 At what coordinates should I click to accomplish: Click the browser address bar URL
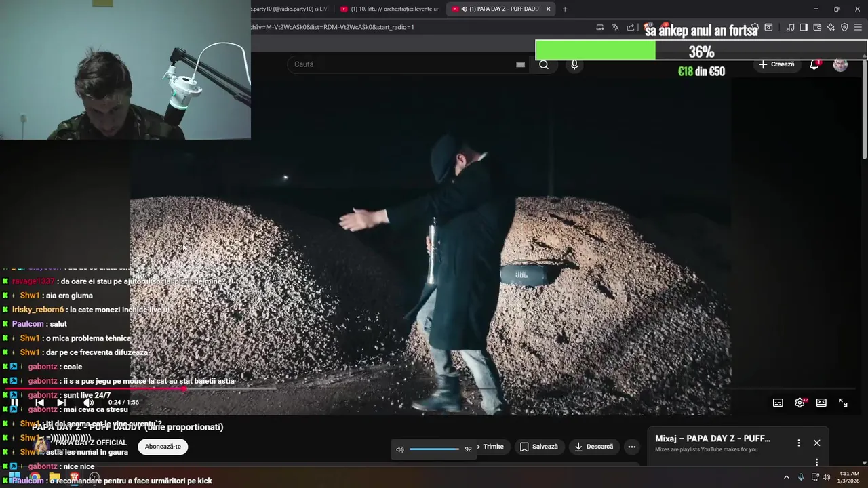(332, 27)
